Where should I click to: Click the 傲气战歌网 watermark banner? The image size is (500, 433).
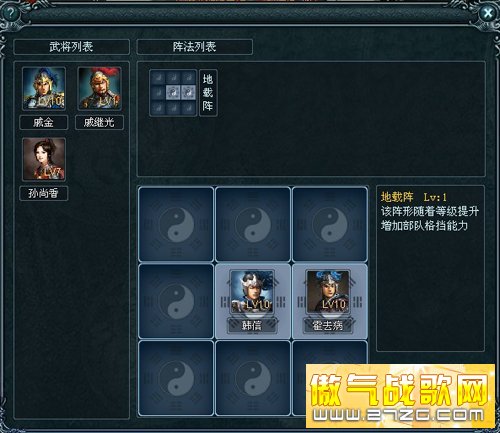(x=400, y=396)
